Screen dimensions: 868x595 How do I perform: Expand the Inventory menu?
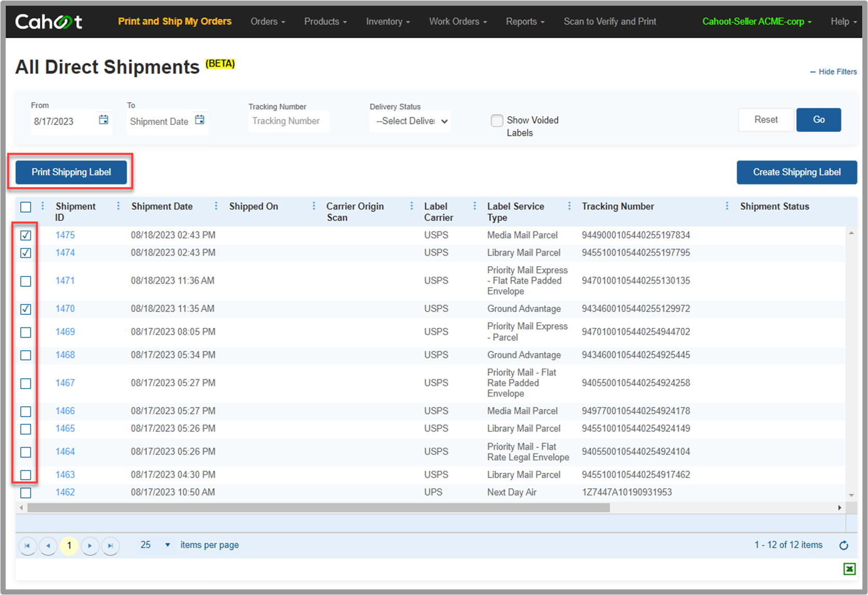coord(388,21)
